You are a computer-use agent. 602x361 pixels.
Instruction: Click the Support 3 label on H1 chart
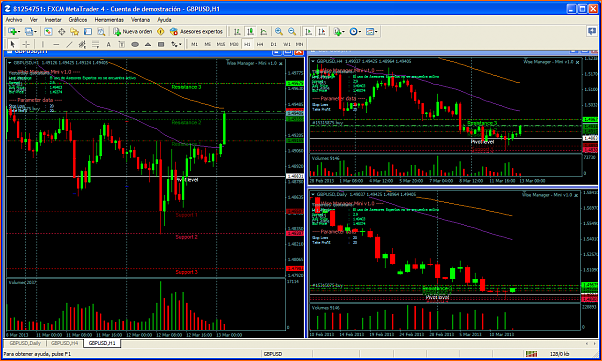click(x=187, y=272)
